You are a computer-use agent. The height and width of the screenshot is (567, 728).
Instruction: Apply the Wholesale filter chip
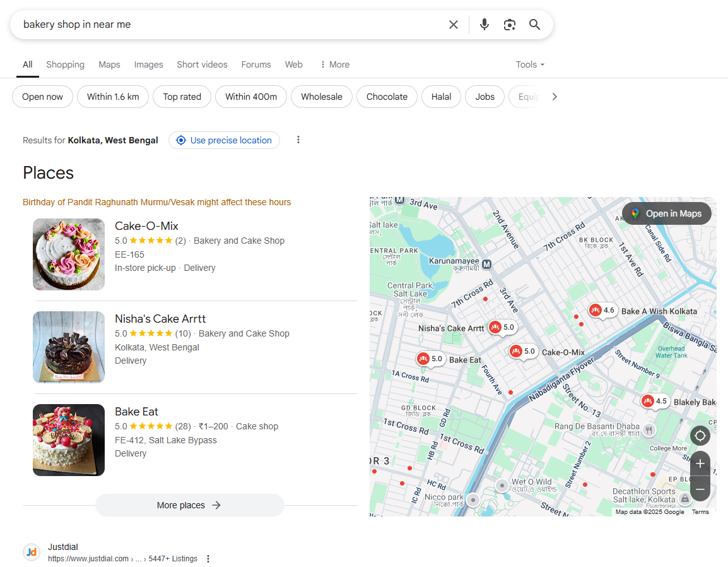click(x=322, y=97)
